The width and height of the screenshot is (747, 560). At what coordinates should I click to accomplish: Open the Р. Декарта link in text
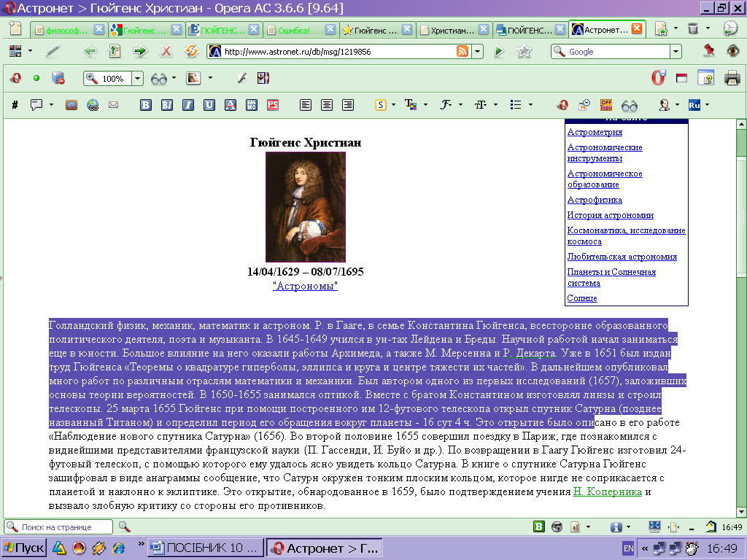point(530,353)
